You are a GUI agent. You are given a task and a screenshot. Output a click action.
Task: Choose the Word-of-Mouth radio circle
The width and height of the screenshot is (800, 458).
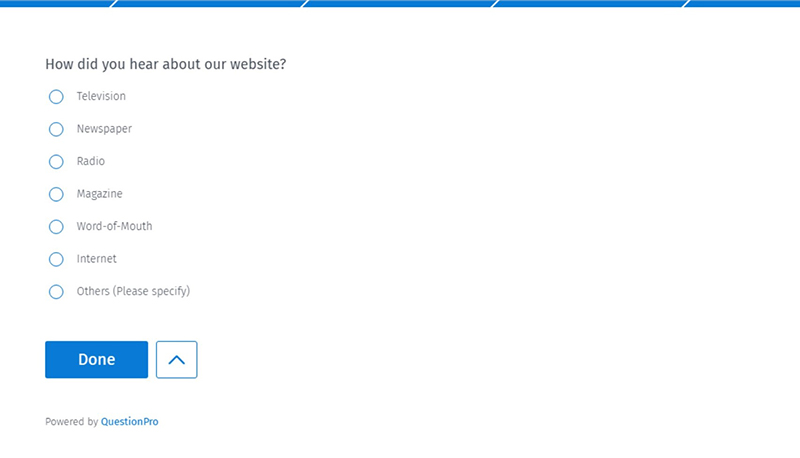coord(56,226)
